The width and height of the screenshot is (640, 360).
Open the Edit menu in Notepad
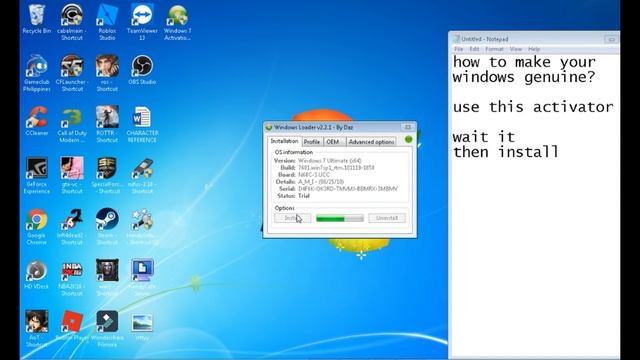pyautogui.click(x=474, y=49)
